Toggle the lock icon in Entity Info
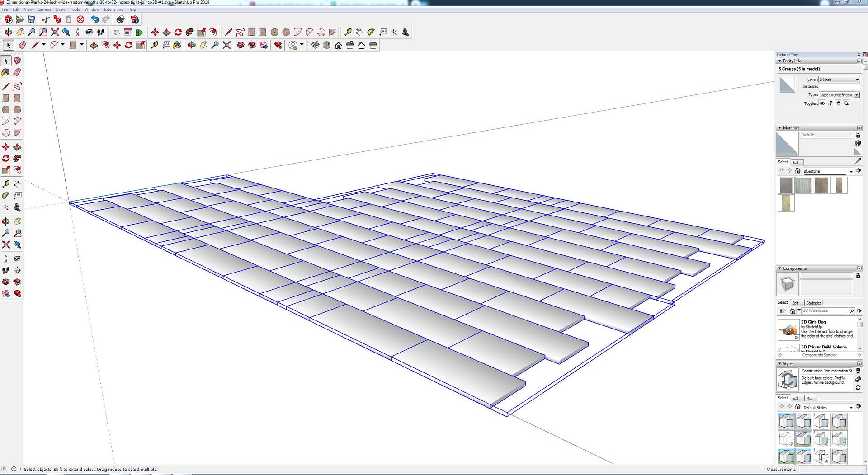 pos(830,103)
